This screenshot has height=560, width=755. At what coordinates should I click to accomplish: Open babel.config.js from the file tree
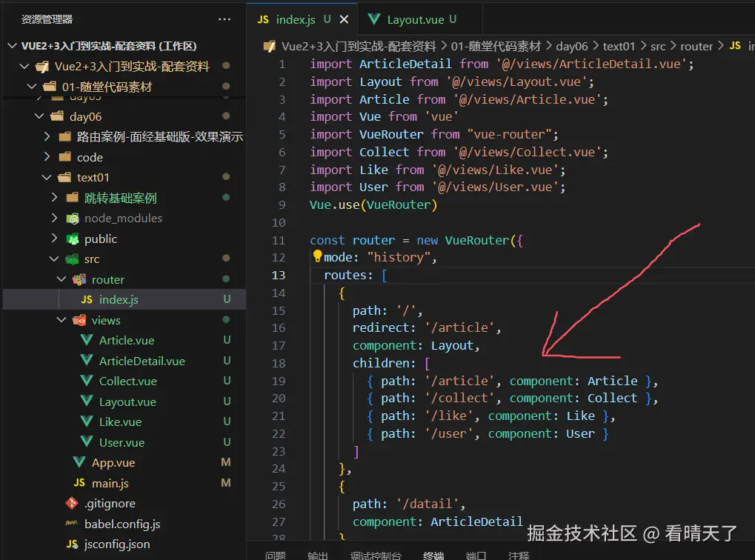coord(122,524)
